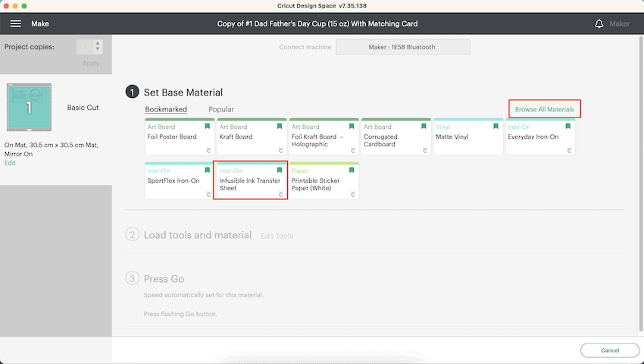Decrease project copies with down arrow
The image size is (644, 364).
pyautogui.click(x=97, y=49)
